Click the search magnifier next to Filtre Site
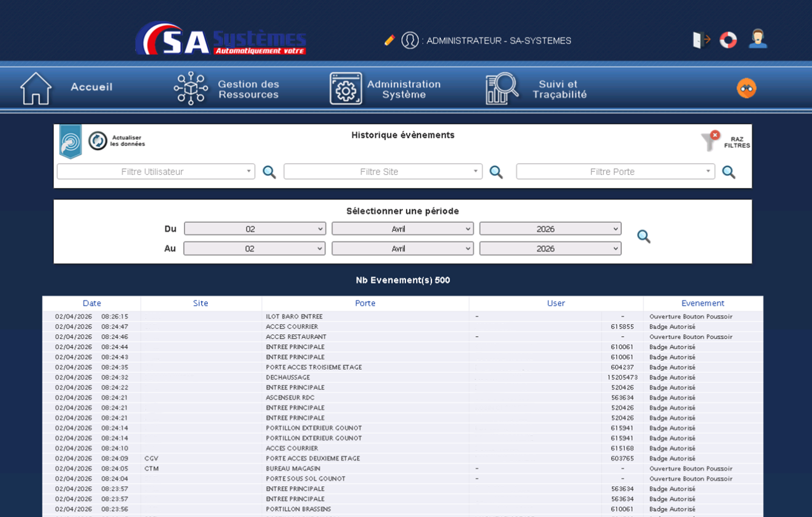Image resolution: width=812 pixels, height=517 pixels. coord(496,172)
